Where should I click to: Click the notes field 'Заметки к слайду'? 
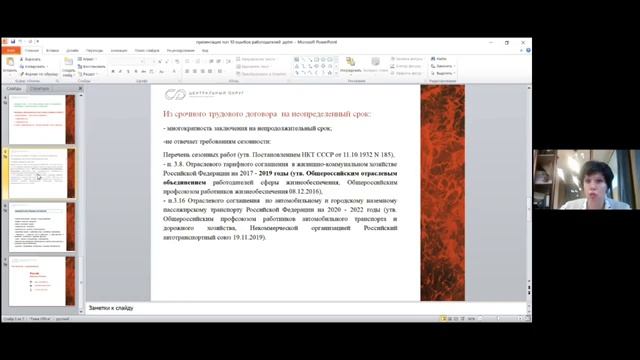click(x=306, y=308)
